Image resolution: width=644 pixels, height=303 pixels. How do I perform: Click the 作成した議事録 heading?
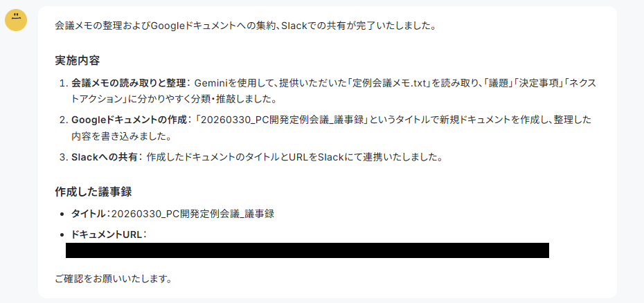pos(93,192)
